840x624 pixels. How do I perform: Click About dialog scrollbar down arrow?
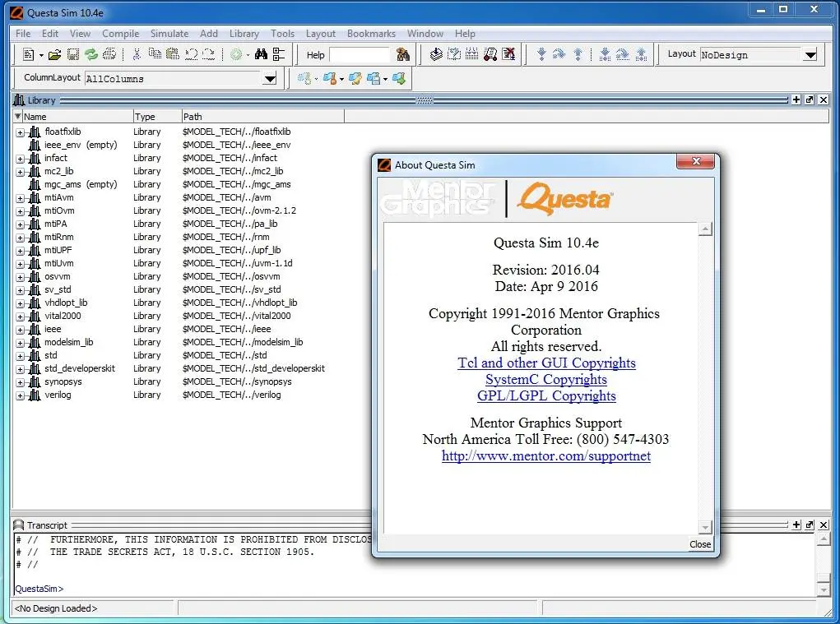(706, 527)
